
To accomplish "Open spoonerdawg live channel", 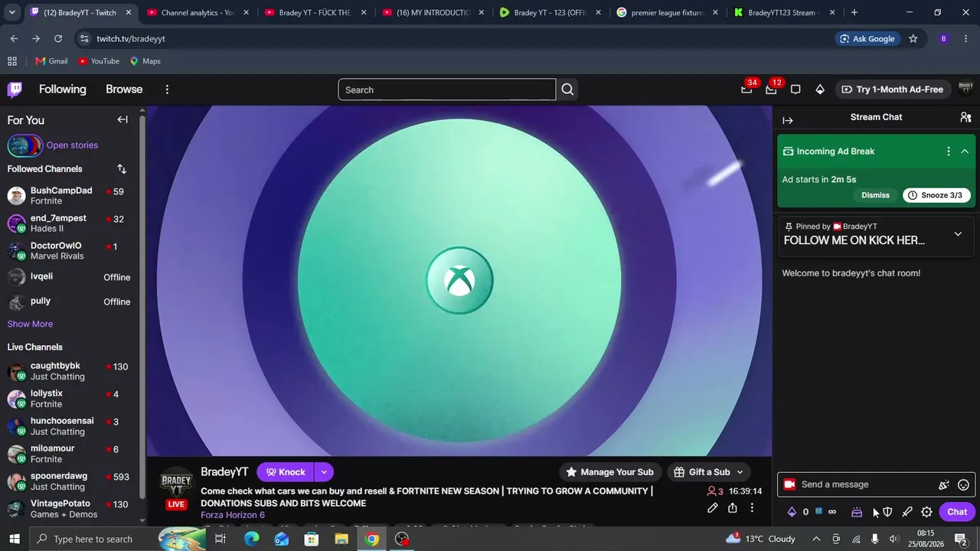I will pyautogui.click(x=69, y=481).
